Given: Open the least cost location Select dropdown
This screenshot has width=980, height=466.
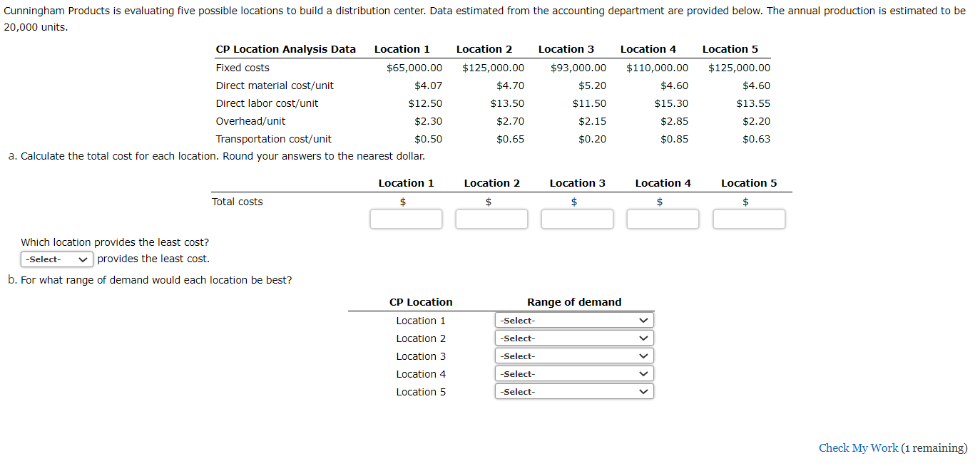Looking at the screenshot, I should click(x=57, y=259).
